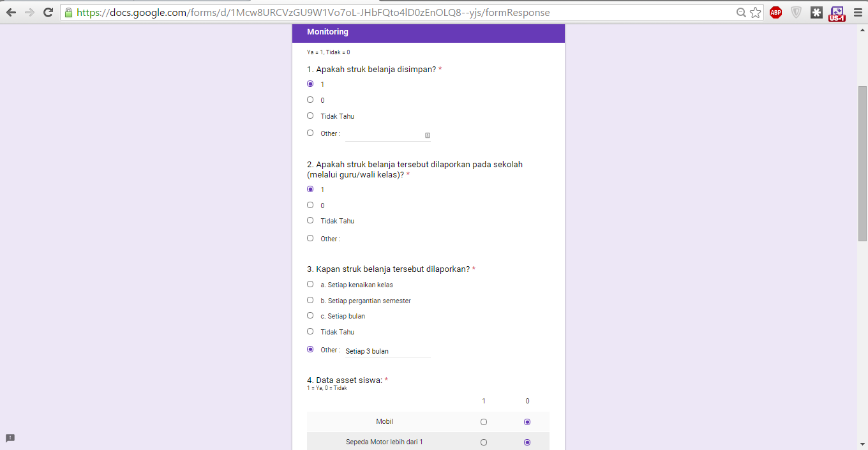This screenshot has height=450, width=868.
Task: Click the shield extension icon
Action: coord(796,12)
